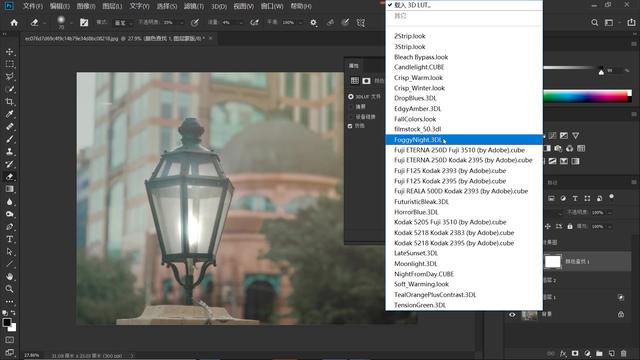
Task: Add a layer mask icon
Action: [x=575, y=353]
